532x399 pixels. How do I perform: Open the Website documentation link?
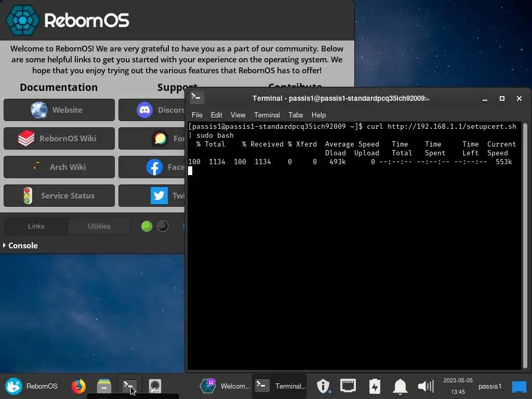pyautogui.click(x=59, y=110)
